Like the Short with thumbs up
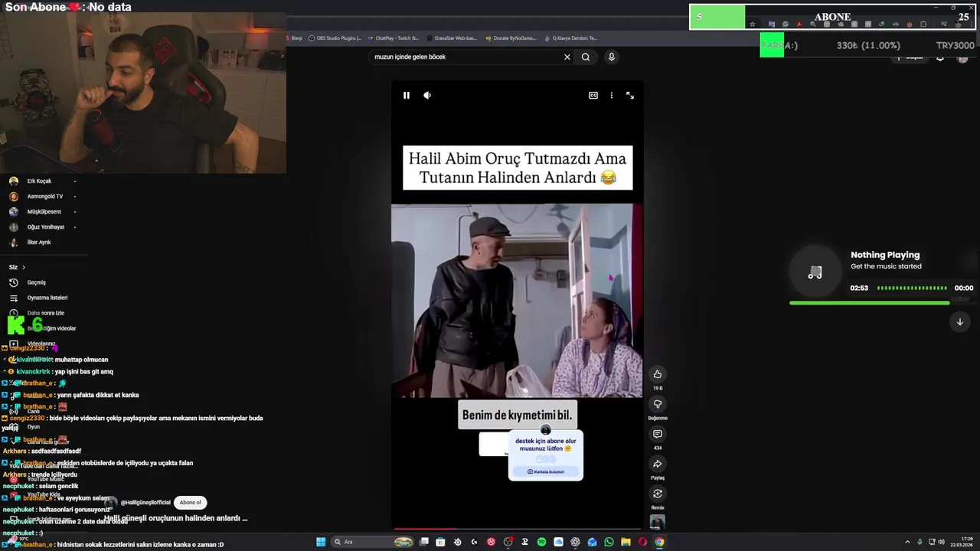This screenshot has height=551, width=980. pyautogui.click(x=658, y=374)
